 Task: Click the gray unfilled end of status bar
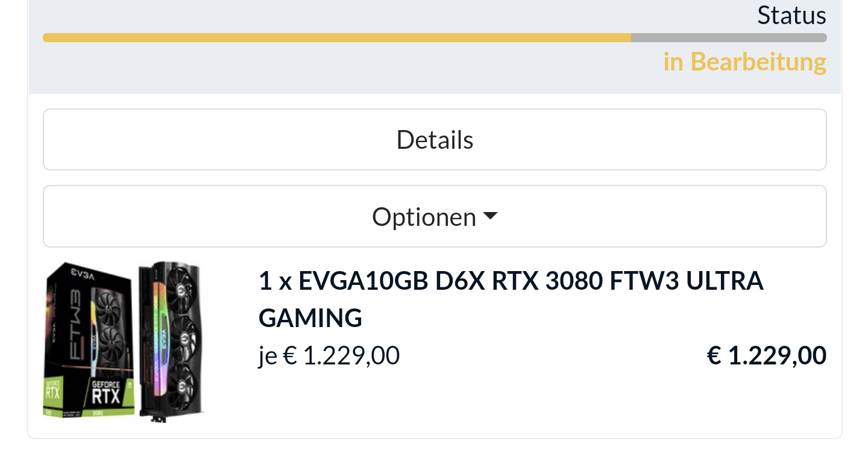(728, 38)
